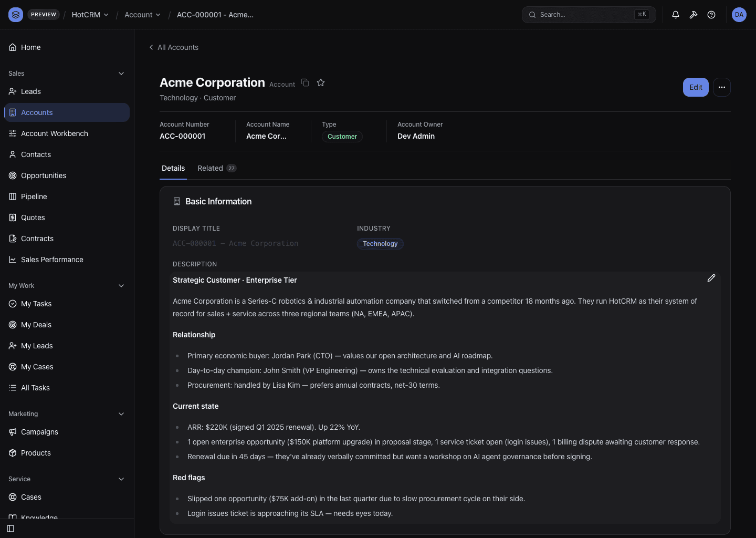
Task: Go back to All Accounts
Action: click(x=174, y=47)
